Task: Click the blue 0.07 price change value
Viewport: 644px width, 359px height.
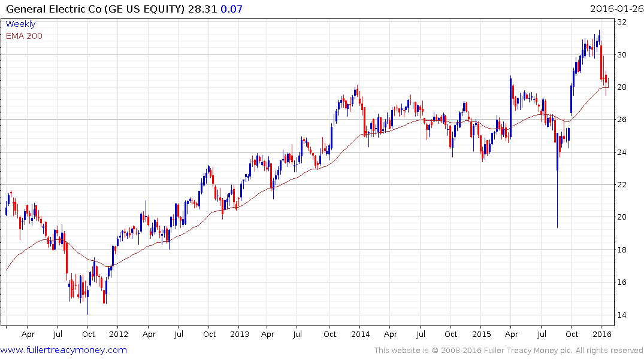Action: coord(231,8)
